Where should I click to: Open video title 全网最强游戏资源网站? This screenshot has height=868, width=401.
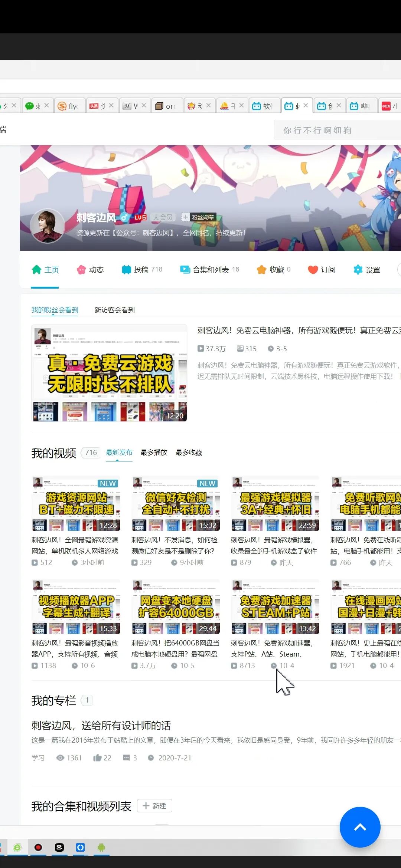click(75, 546)
